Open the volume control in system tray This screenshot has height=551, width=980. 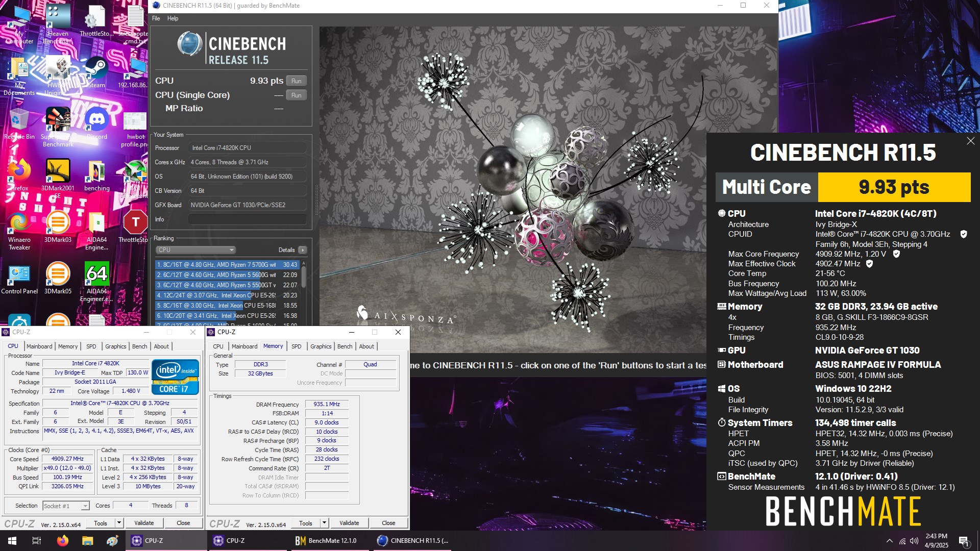point(914,541)
